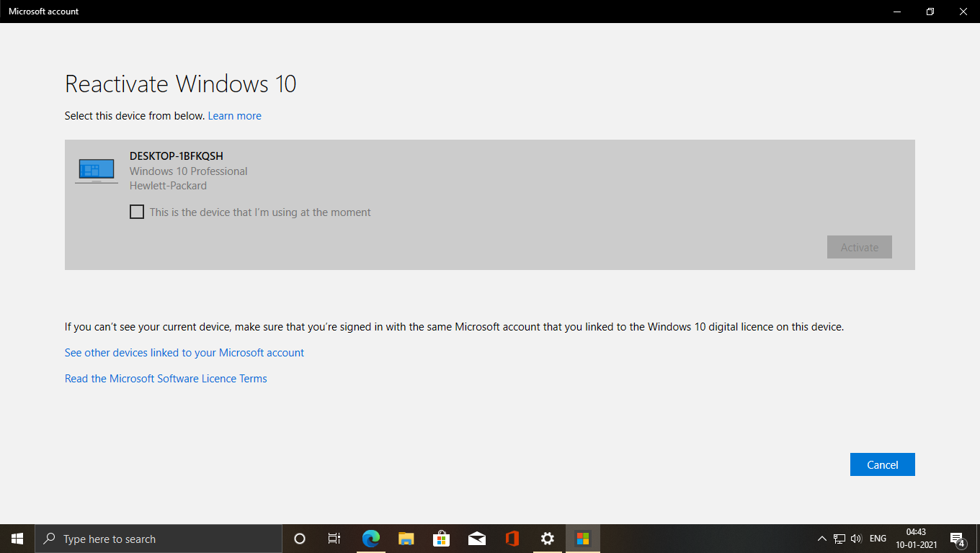Click the taskbar search box
Screen dimensions: 980x553
[159, 539]
